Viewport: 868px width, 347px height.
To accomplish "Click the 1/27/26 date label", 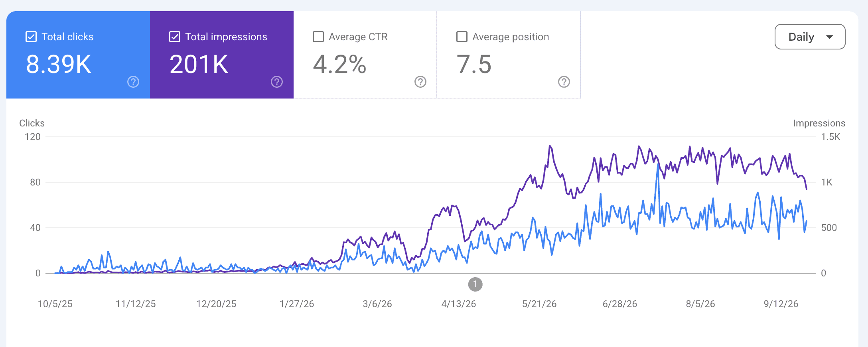I will point(297,304).
